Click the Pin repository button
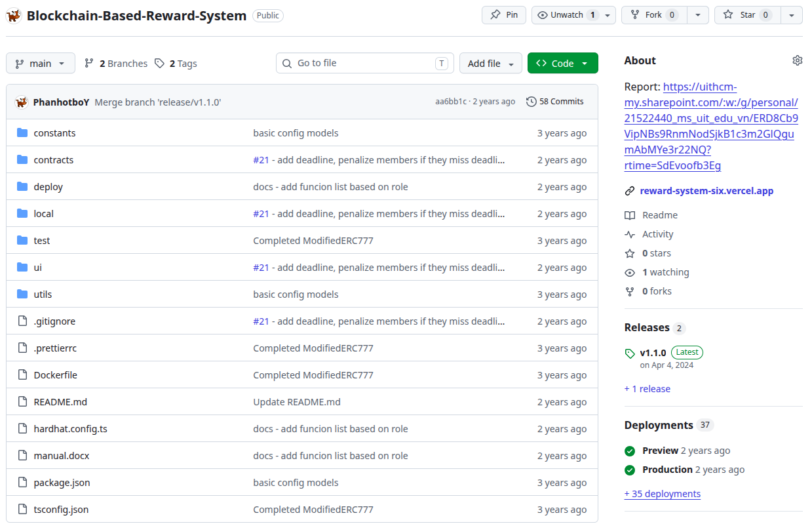Viewport: 812px width, 526px height. 504,15
